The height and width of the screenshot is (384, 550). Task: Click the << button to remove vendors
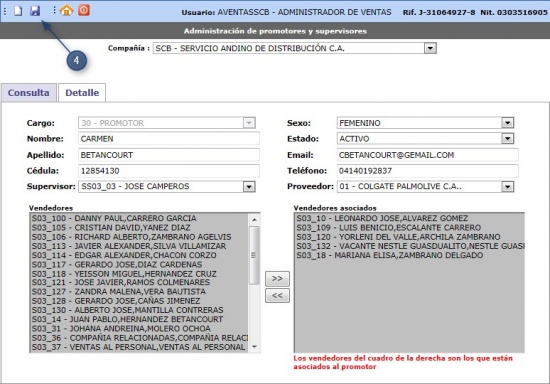click(x=277, y=295)
